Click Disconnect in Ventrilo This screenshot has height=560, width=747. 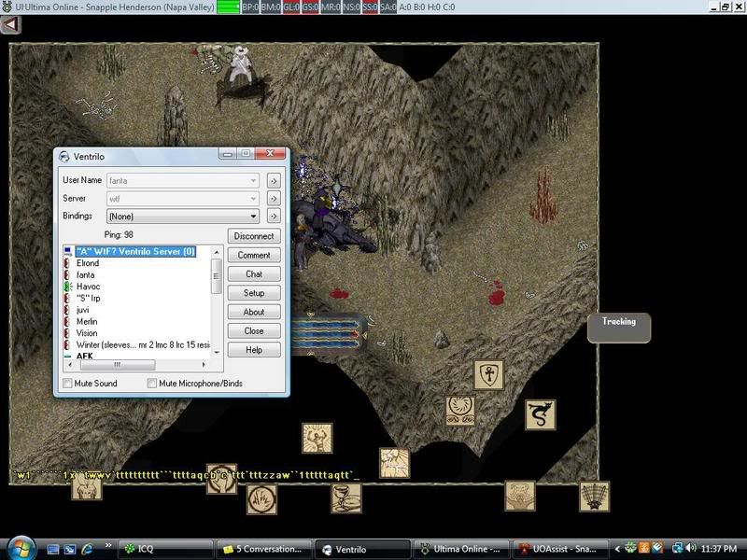254,236
